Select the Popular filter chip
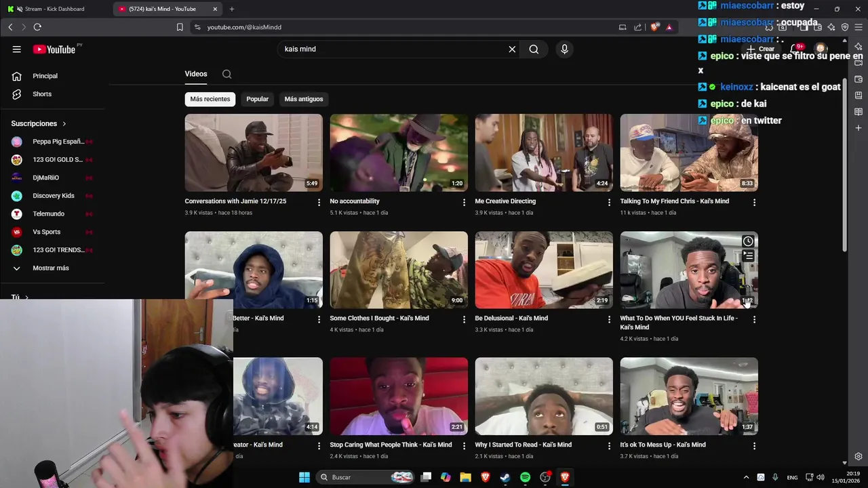This screenshot has height=488, width=868. [x=257, y=99]
